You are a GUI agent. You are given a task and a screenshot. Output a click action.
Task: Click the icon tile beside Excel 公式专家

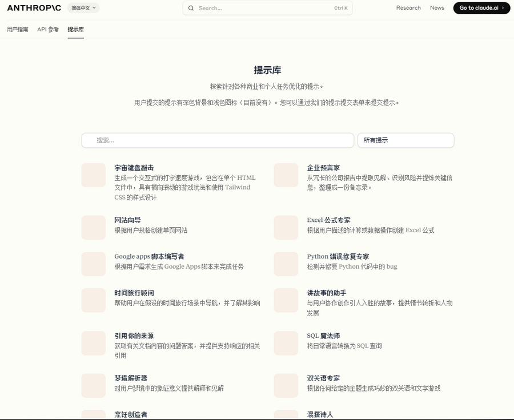tap(286, 228)
